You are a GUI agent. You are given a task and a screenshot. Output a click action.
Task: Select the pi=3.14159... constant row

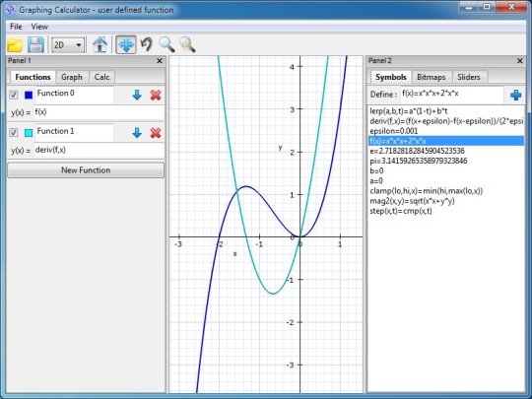pos(446,161)
